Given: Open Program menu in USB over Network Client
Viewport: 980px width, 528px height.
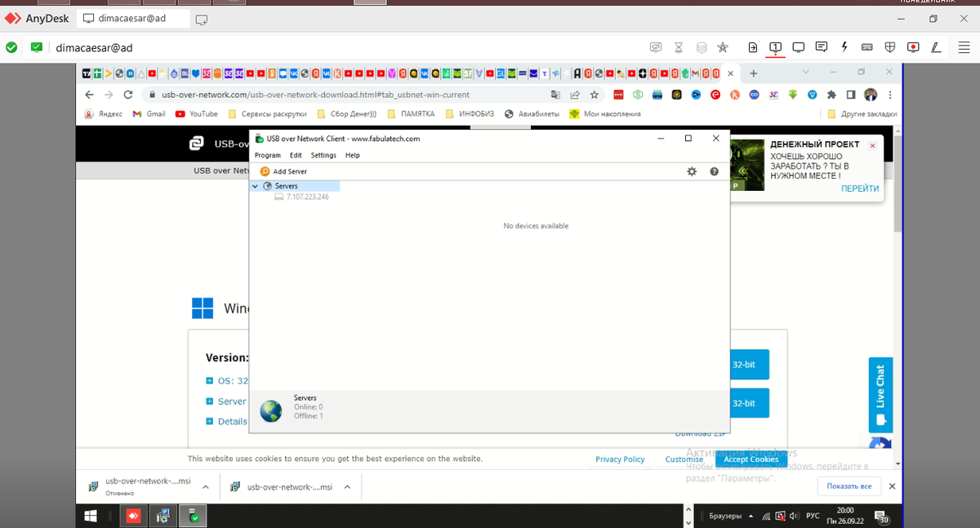Looking at the screenshot, I should pos(268,155).
